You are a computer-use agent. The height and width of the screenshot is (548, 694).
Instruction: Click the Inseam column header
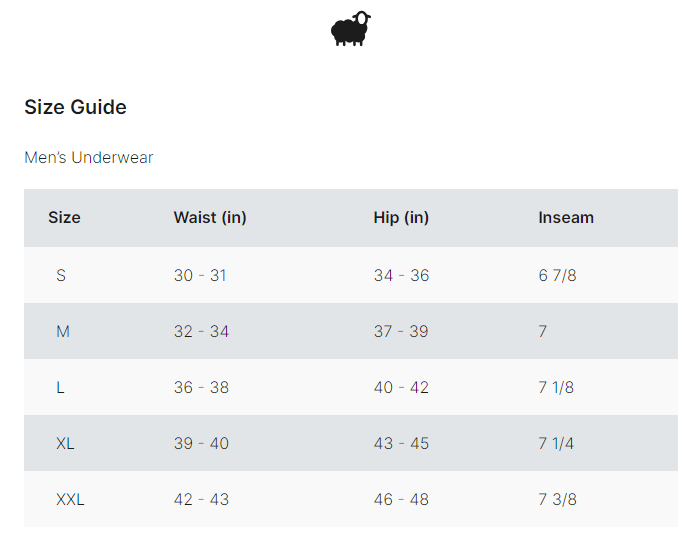tap(566, 218)
